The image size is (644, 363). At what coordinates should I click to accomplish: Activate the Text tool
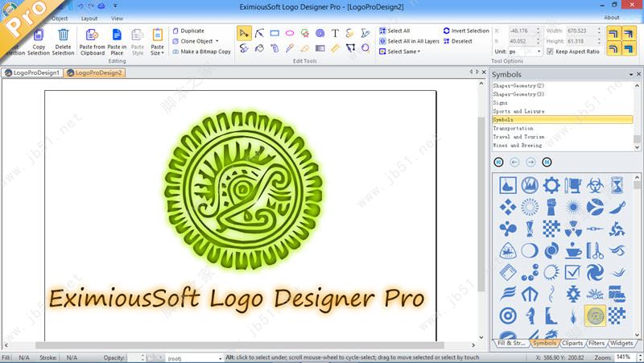click(x=335, y=34)
